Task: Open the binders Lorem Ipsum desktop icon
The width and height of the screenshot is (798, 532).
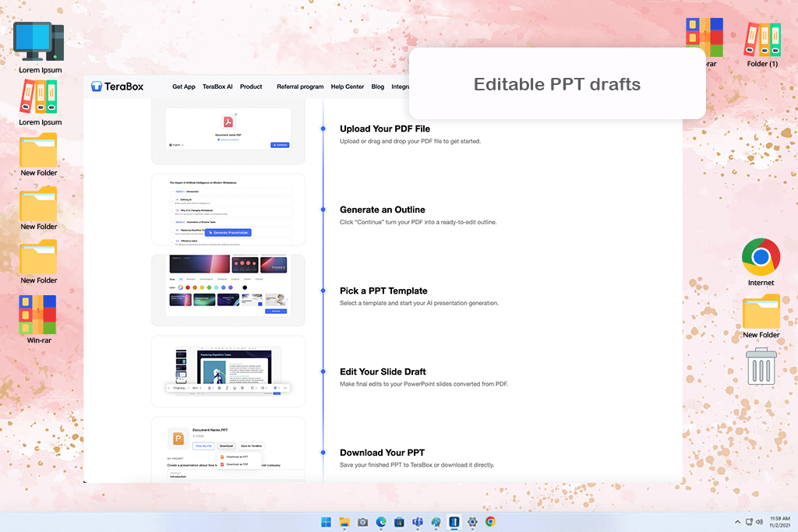Action: (40, 104)
